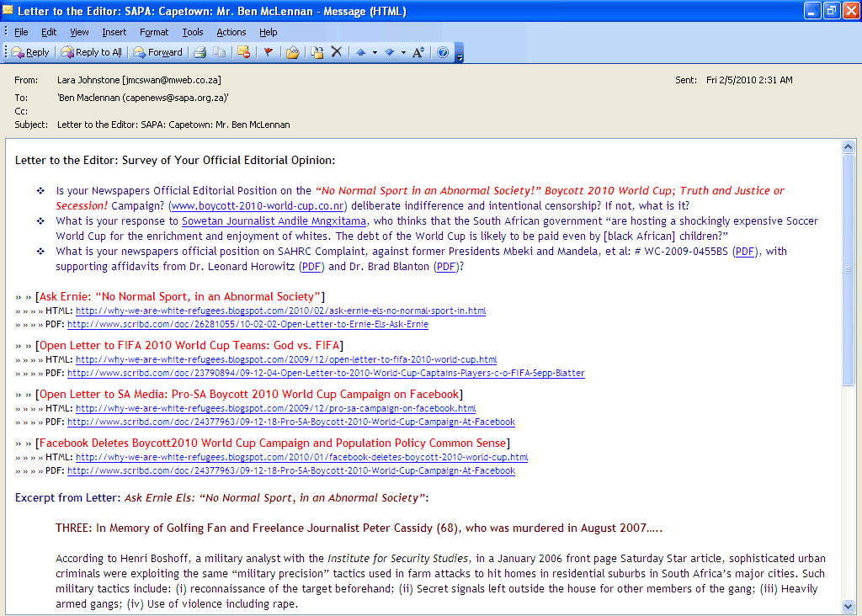Image resolution: width=862 pixels, height=616 pixels.
Task: Open the next item dropdown arrow
Action: tap(403, 53)
